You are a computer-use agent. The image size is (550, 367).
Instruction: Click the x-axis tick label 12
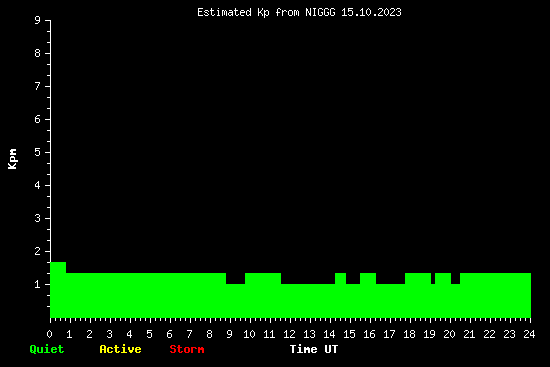point(289,334)
